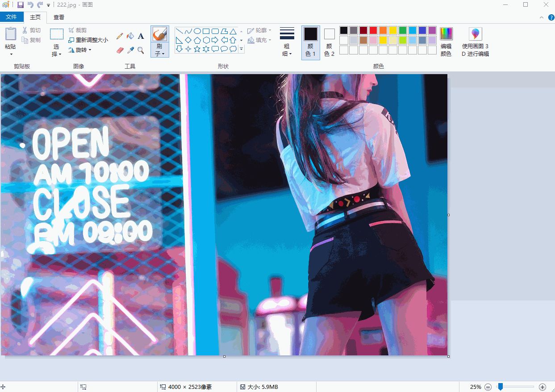Screen dimensions: 555x392
Task: Open the File (文件) menu
Action: [x=12, y=17]
